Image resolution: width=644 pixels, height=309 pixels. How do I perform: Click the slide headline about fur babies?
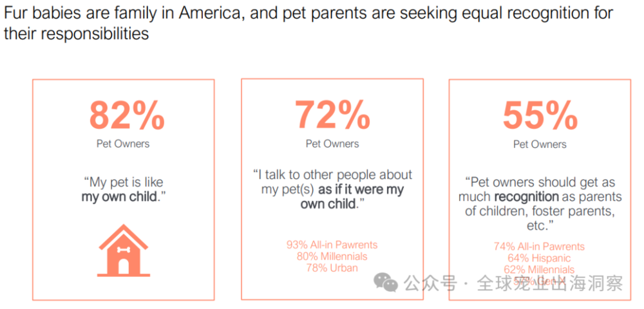point(308,23)
